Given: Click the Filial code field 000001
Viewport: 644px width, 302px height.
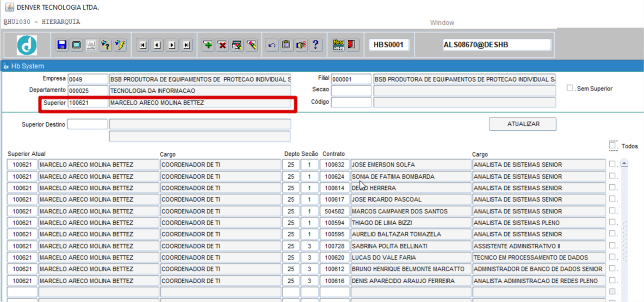Looking at the screenshot, I should point(351,79).
